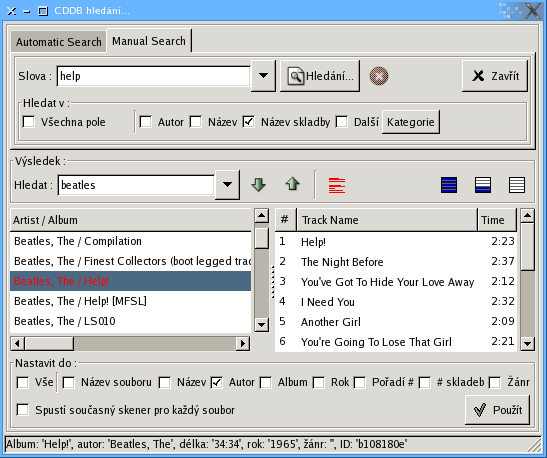Click Artist / Album column header

(130, 220)
